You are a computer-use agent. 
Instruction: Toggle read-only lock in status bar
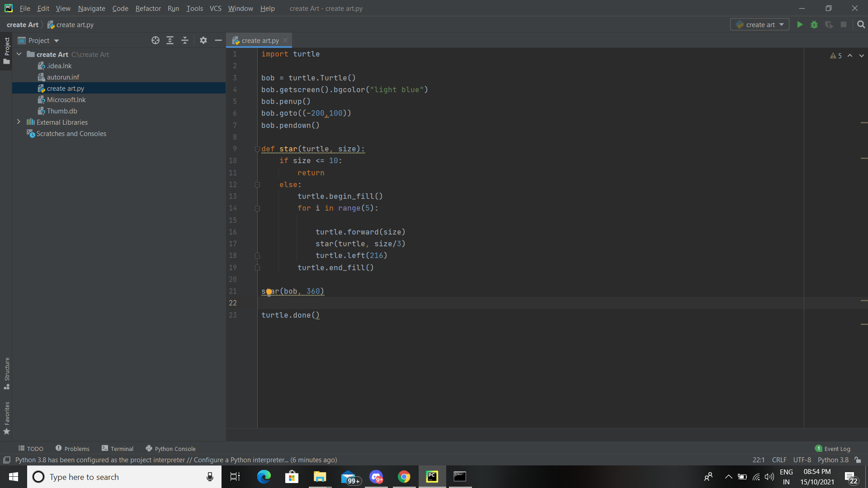[858, 460]
